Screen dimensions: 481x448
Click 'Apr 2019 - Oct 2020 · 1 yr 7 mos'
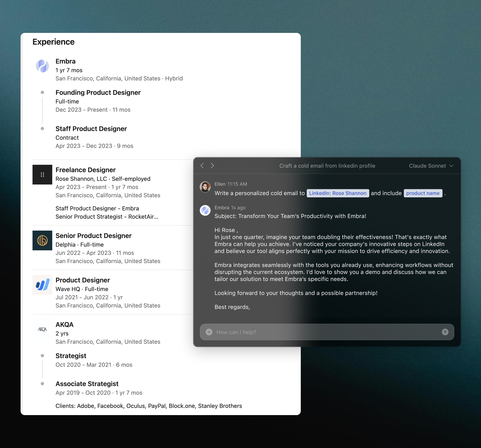click(99, 393)
